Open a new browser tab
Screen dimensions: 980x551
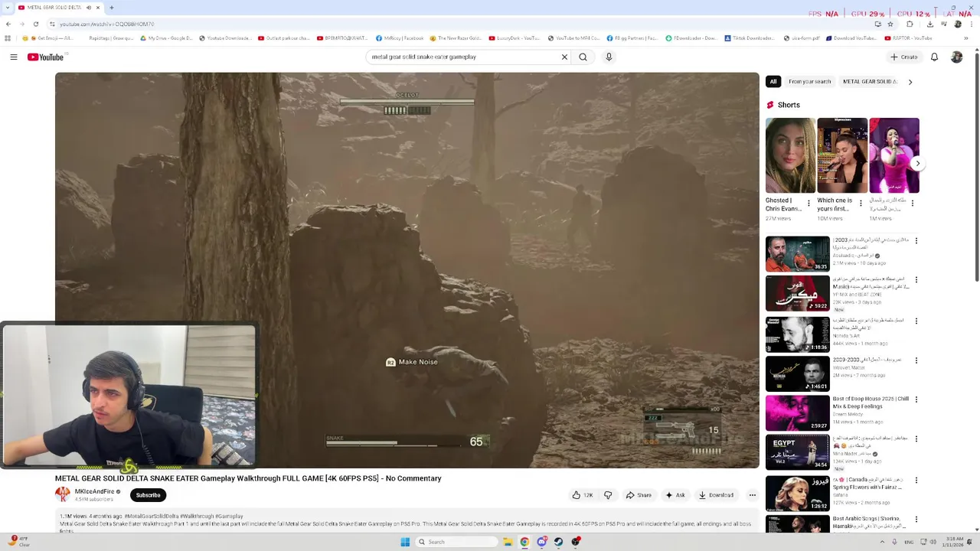click(111, 8)
